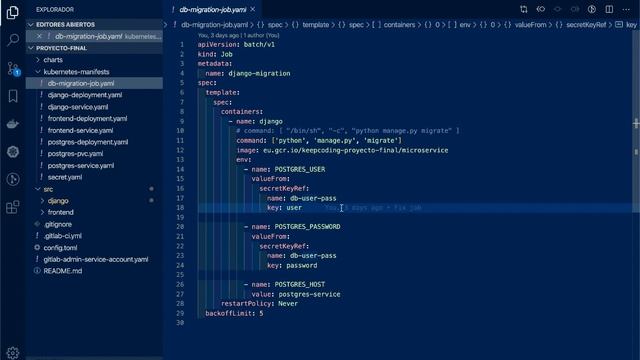
Task: Close db-migration-job.yaml in open editors list
Action: [39, 36]
